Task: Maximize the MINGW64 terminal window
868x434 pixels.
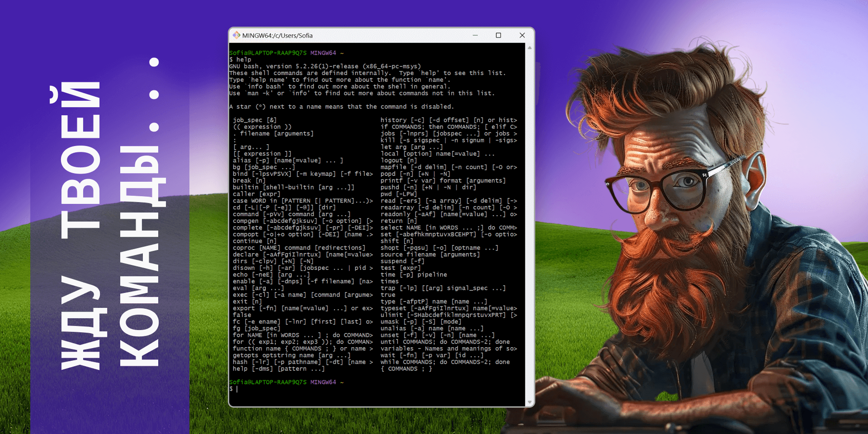Action: [x=499, y=35]
